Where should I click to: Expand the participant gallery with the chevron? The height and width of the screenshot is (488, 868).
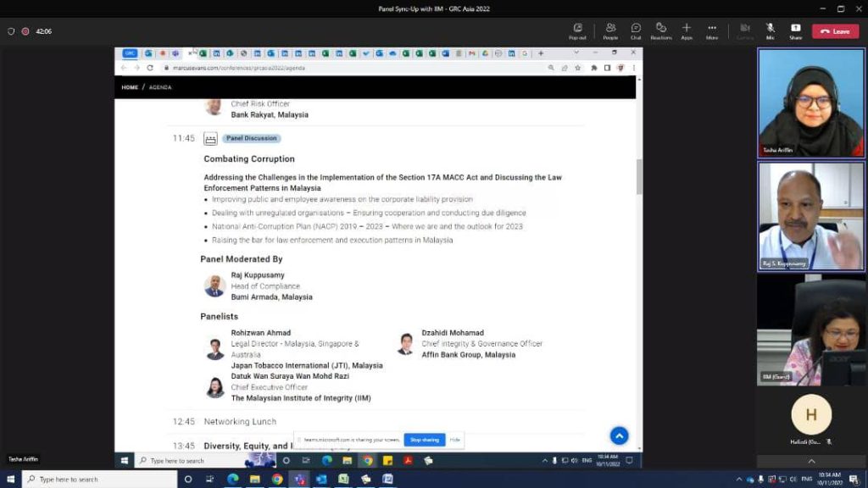[811, 462]
